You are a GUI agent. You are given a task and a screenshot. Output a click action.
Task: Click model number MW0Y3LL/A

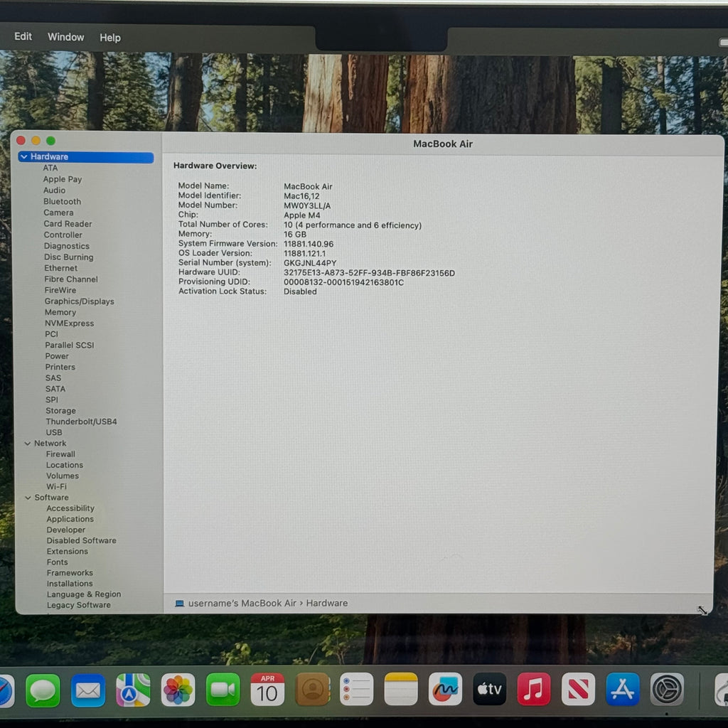coord(307,205)
